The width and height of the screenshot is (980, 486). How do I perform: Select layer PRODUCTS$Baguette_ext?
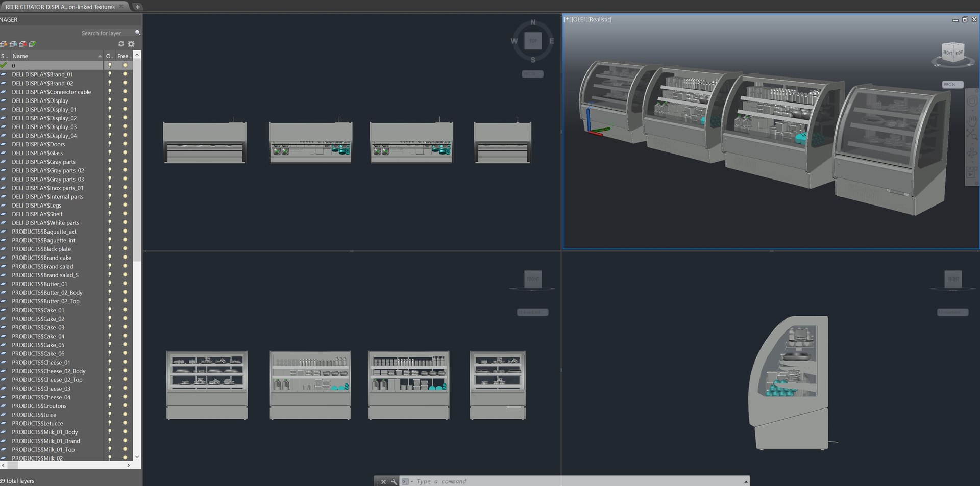click(x=44, y=232)
